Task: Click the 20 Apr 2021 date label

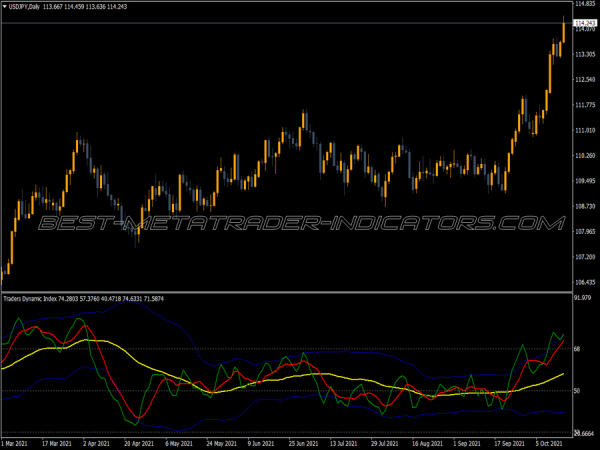Action: [x=138, y=442]
